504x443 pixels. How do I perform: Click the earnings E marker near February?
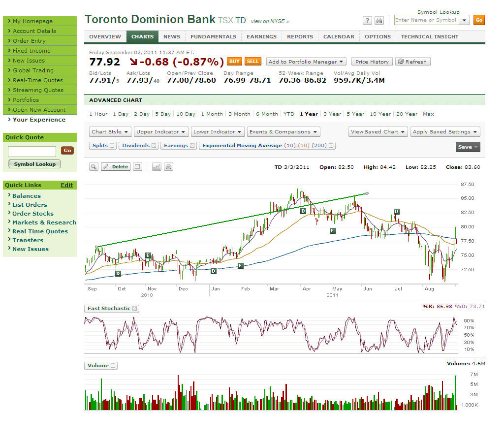point(240,265)
